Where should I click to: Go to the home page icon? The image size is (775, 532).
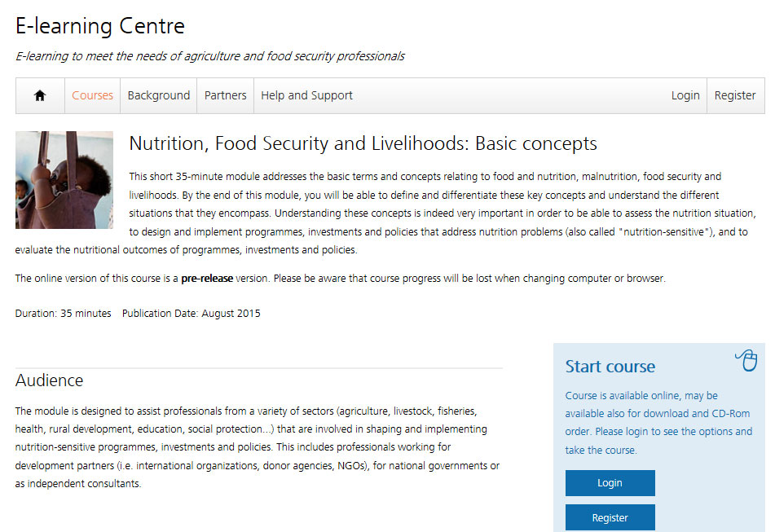pyautogui.click(x=40, y=95)
